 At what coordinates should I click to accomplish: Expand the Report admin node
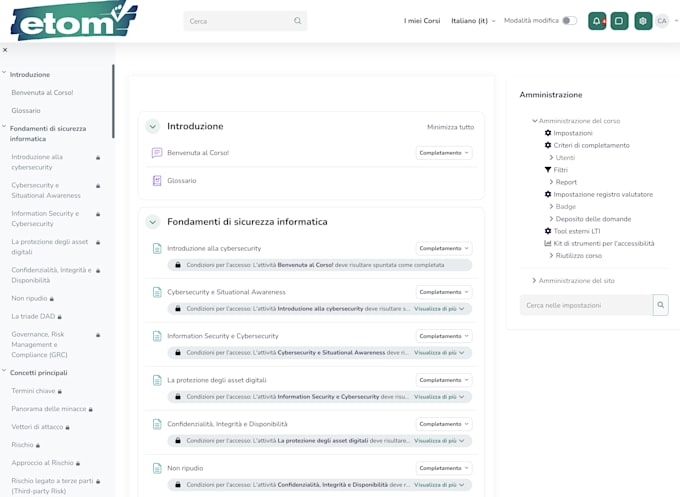pos(551,182)
